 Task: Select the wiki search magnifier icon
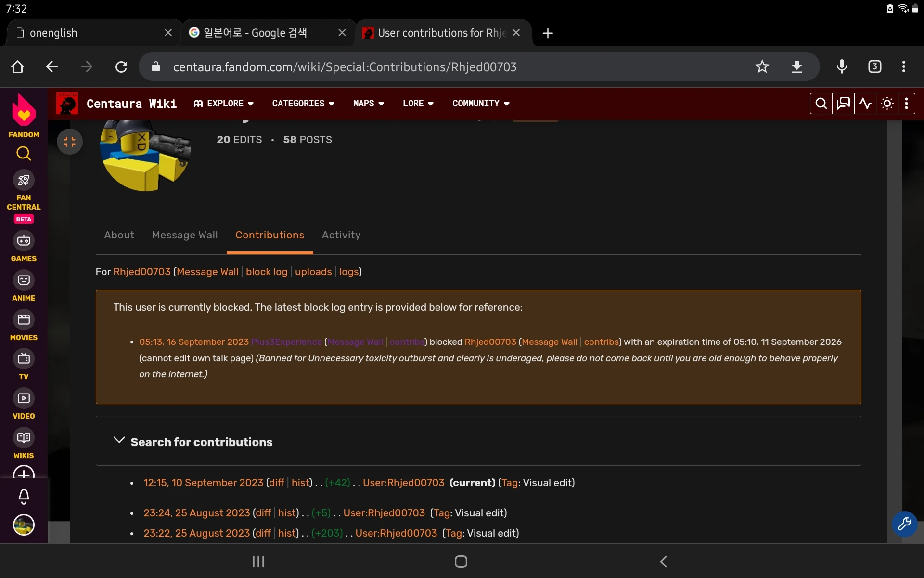pos(821,103)
